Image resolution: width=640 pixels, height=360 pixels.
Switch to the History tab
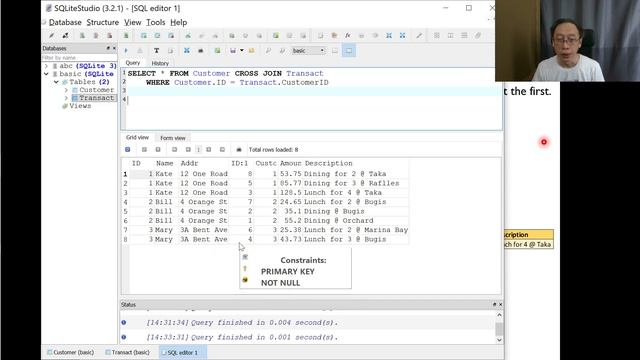[160, 63]
